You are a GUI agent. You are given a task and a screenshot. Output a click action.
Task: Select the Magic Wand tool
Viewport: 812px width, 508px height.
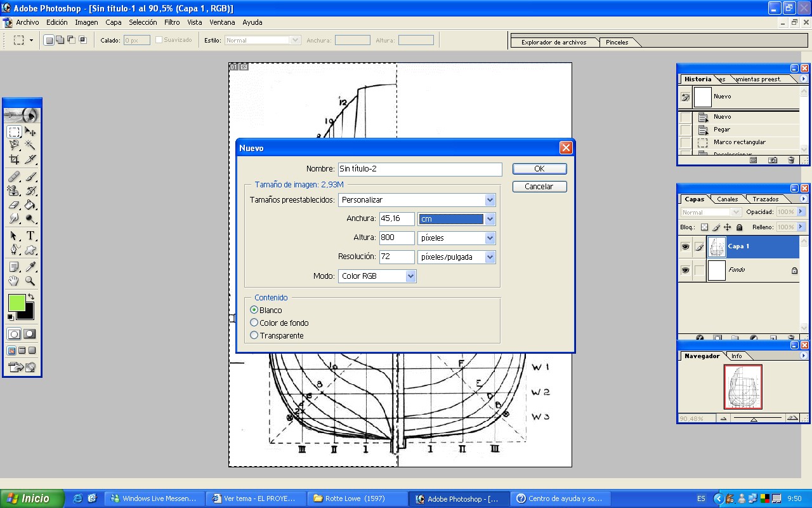[x=30, y=145]
